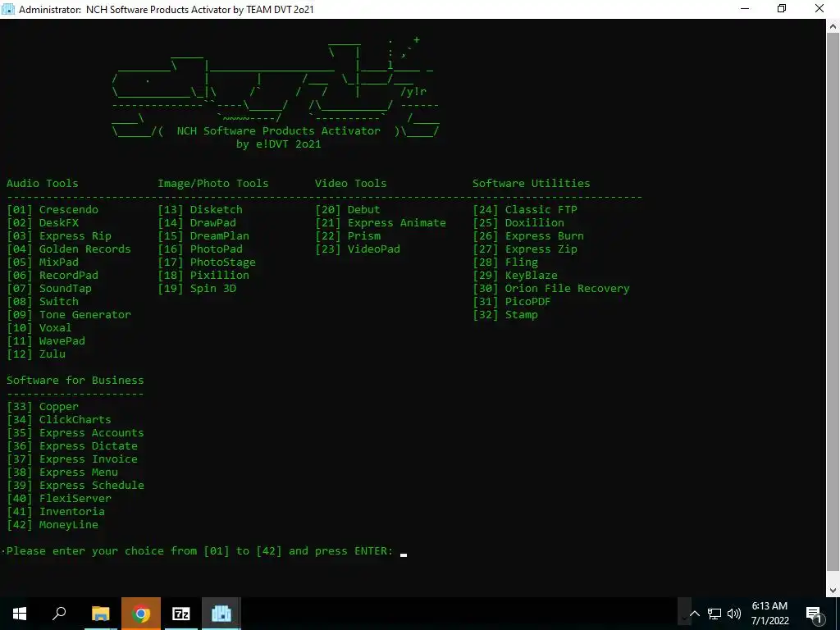Open the notification center icon
840x630 pixels.
[x=815, y=614]
